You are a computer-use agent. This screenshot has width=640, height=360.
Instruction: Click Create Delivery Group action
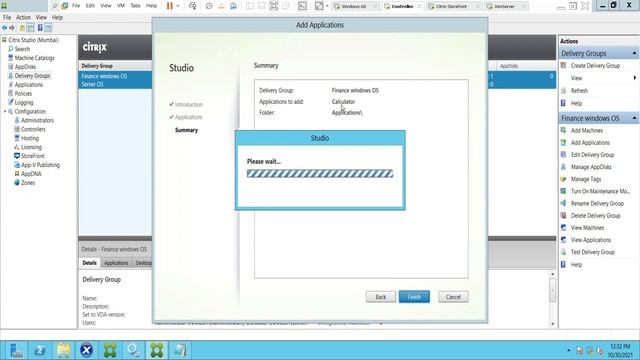click(595, 66)
